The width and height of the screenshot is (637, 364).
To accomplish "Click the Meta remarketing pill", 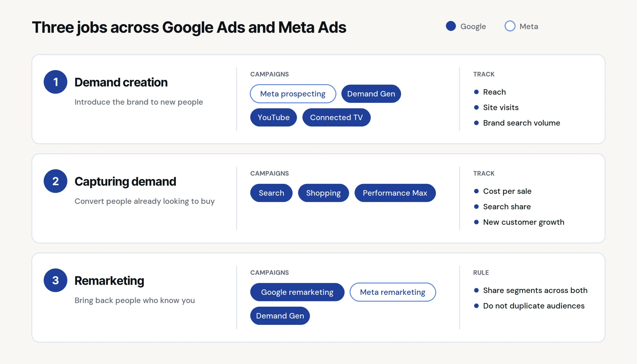I will [x=392, y=292].
